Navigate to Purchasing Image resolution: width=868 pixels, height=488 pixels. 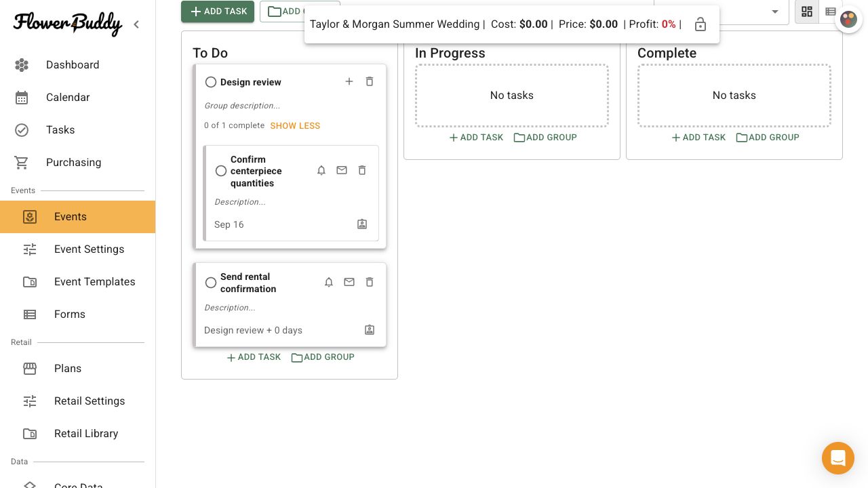(77, 163)
